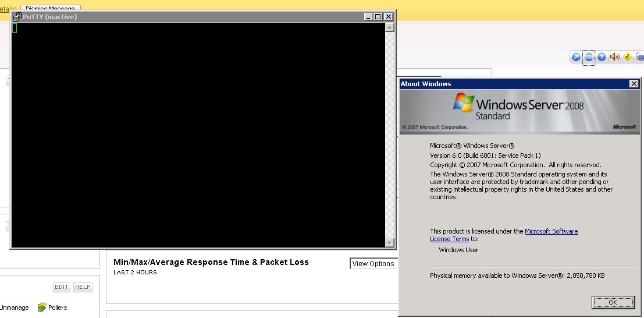Image resolution: width=644 pixels, height=318 pixels.
Task: Open the yellow diamond traceroute icon
Action: pos(627,56)
